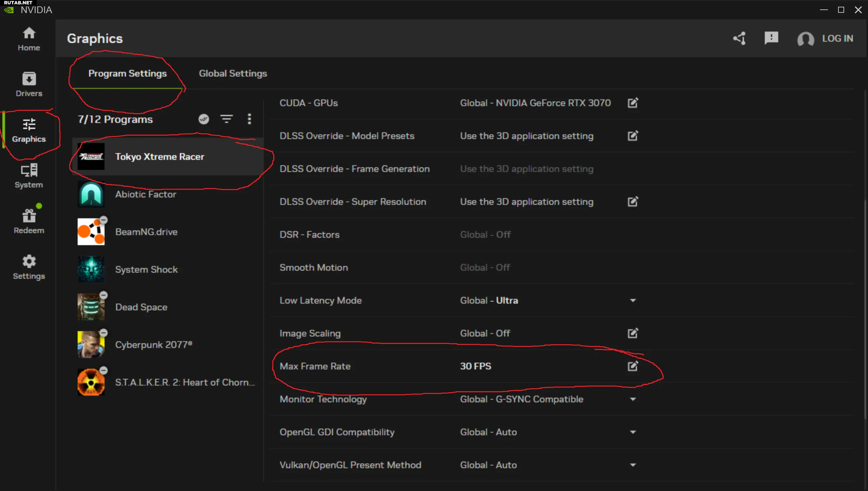Edit the CUDA - GPUs setting
Image resolution: width=868 pixels, height=491 pixels.
(633, 103)
